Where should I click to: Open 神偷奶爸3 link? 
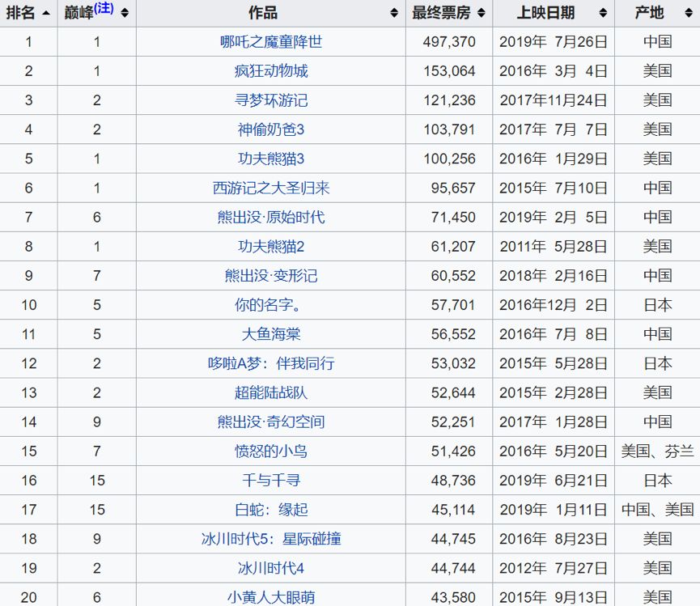[x=271, y=129]
